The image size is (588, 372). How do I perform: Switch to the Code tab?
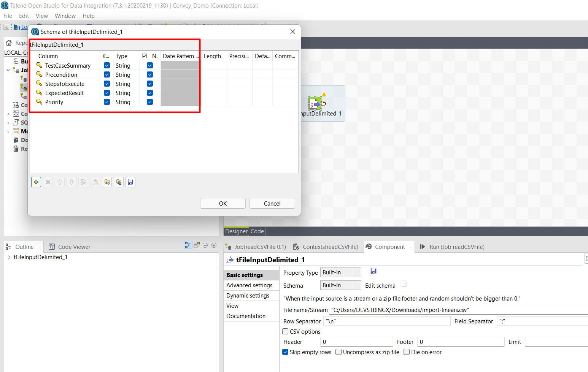[257, 231]
